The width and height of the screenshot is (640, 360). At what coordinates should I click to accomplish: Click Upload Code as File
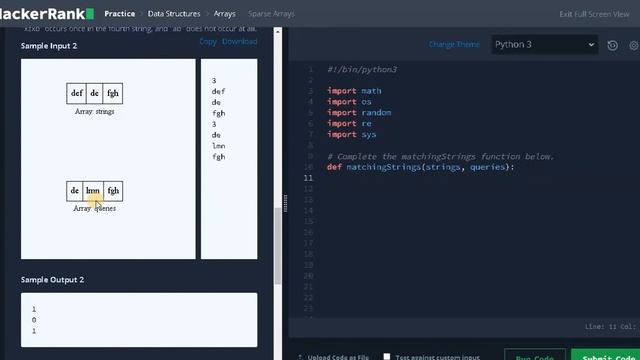point(338,357)
